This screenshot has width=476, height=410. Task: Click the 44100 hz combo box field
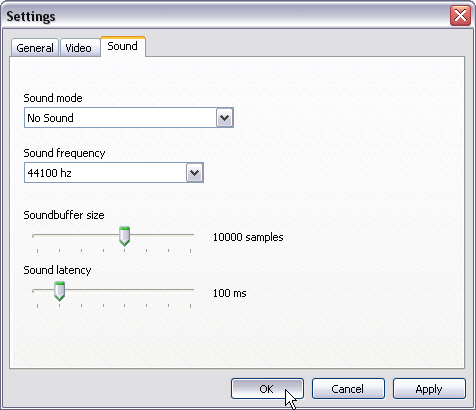pyautogui.click(x=114, y=173)
